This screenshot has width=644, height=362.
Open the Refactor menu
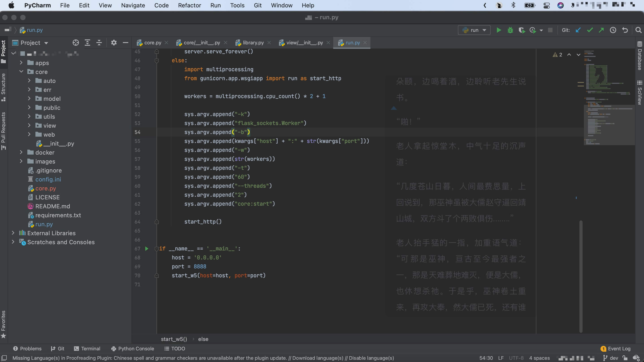(189, 5)
